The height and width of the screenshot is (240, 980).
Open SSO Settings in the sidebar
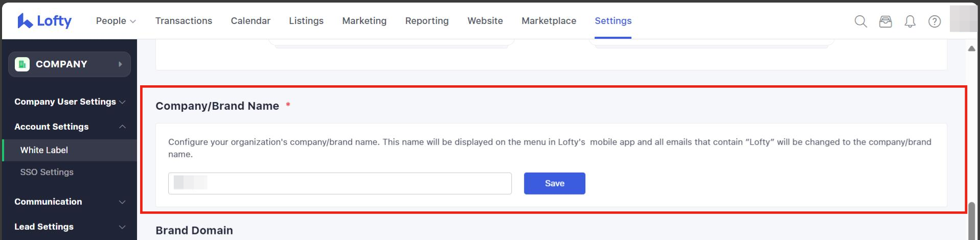47,172
